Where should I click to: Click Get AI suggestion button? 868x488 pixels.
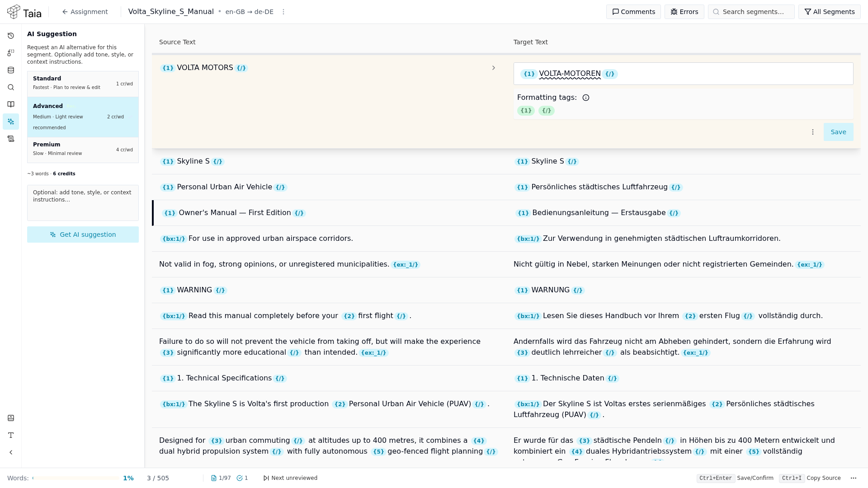pos(83,235)
